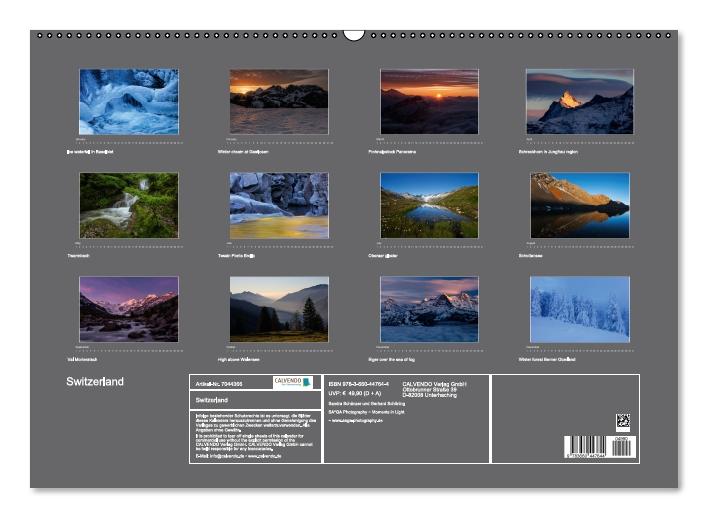Open the icy blue waterfall thumbnail

129,102
